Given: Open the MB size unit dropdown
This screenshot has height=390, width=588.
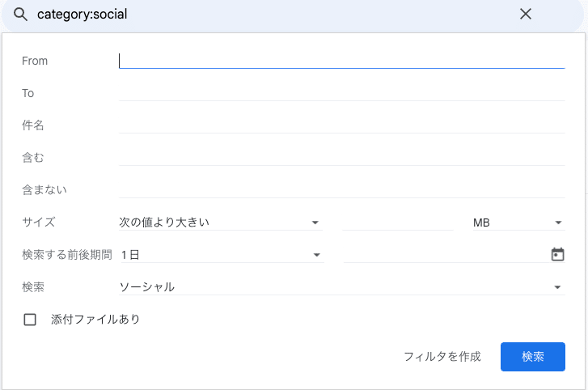Looking at the screenshot, I should tap(518, 223).
